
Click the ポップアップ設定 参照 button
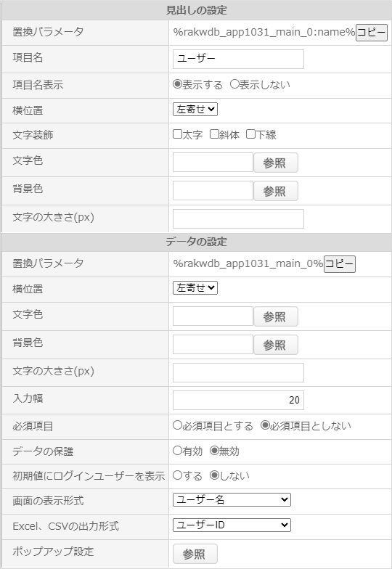pyautogui.click(x=195, y=554)
